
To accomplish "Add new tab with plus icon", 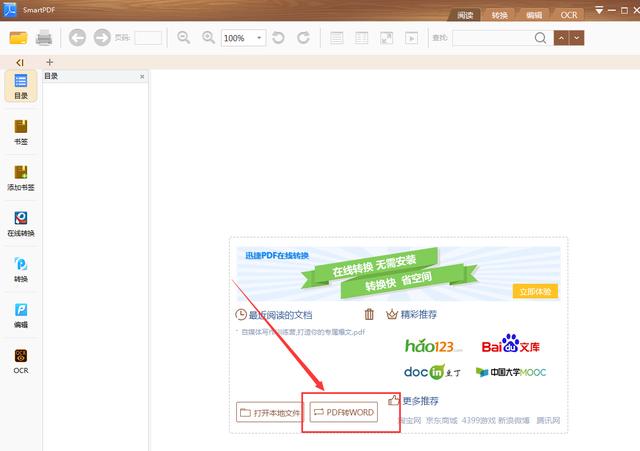I will (50, 62).
